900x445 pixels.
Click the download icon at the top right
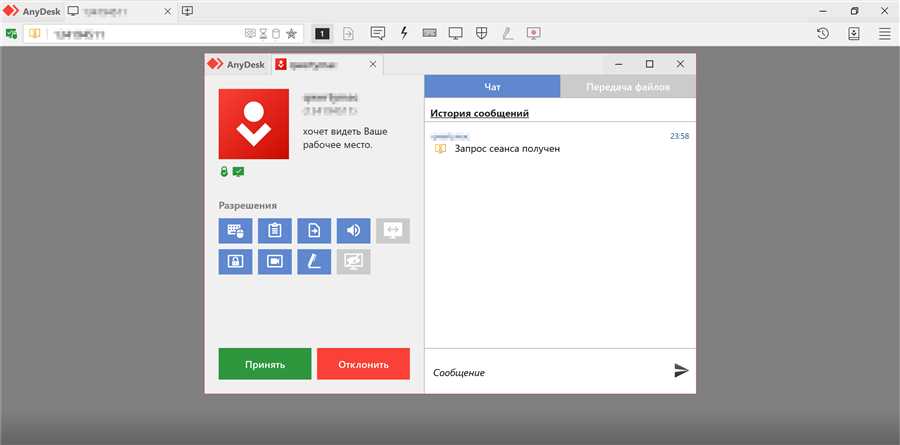point(854,33)
